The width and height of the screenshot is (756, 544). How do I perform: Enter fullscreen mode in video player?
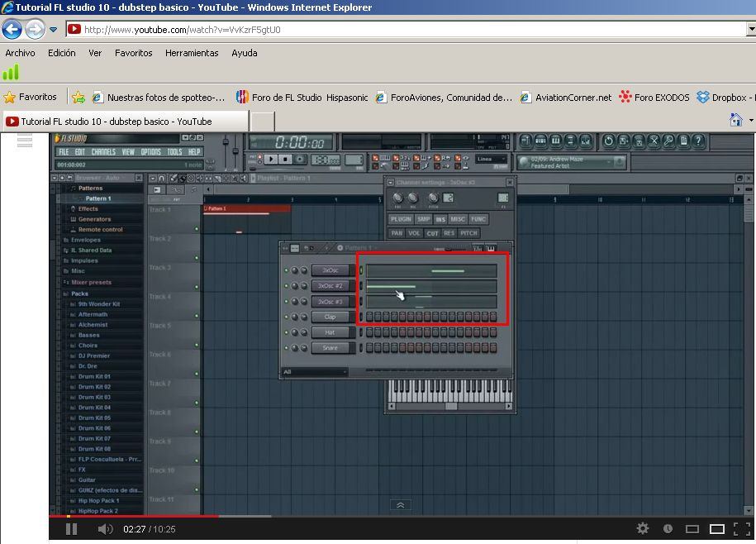(742, 529)
